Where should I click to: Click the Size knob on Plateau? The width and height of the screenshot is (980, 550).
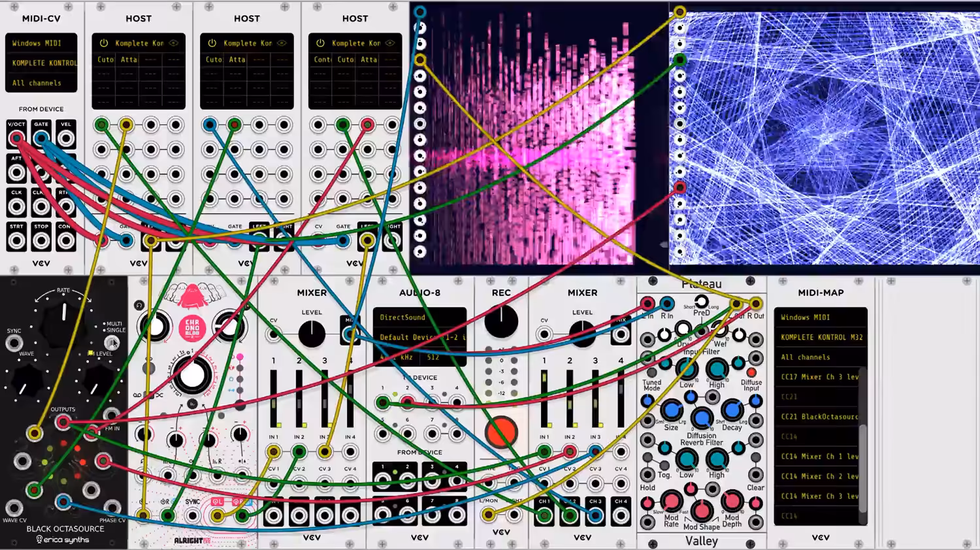[671, 410]
